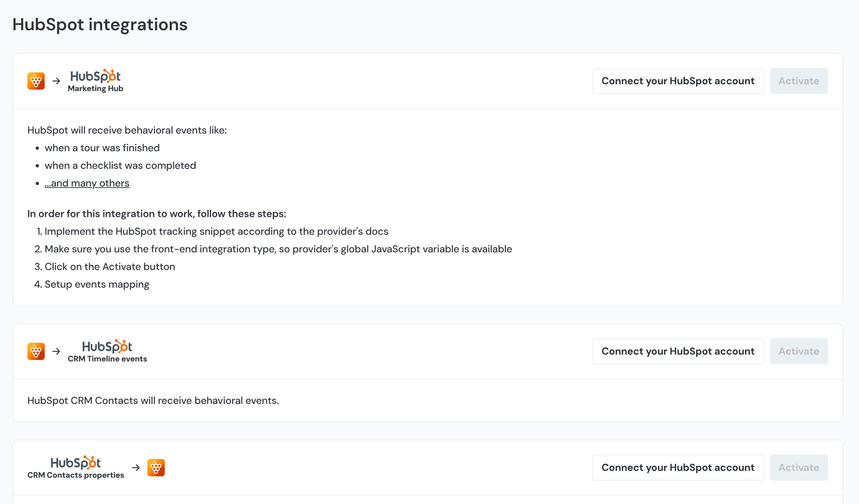The width and height of the screenshot is (859, 504).
Task: Click the arrow icon in CRM Contacts properties header
Action: click(x=136, y=468)
